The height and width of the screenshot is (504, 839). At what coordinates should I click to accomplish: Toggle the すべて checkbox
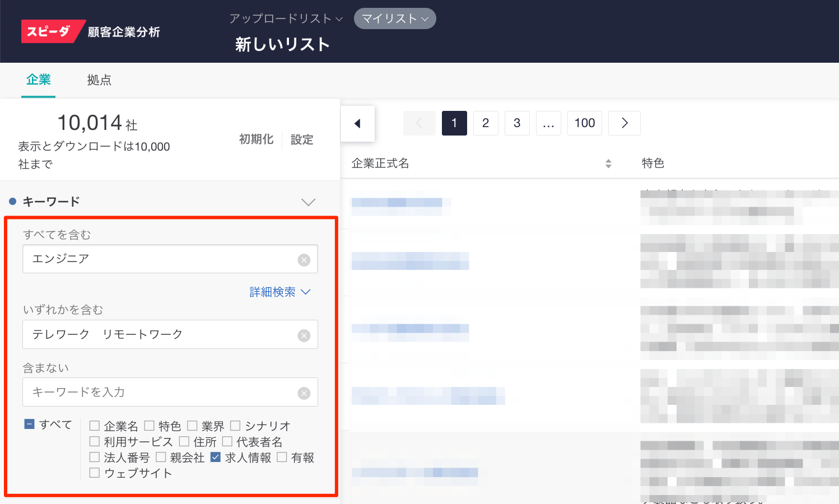pyautogui.click(x=30, y=424)
